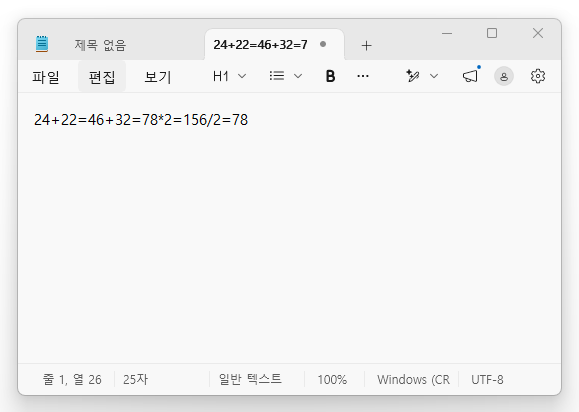The width and height of the screenshot is (579, 412).
Task: Click the AI rewrite pen icon
Action: click(412, 76)
